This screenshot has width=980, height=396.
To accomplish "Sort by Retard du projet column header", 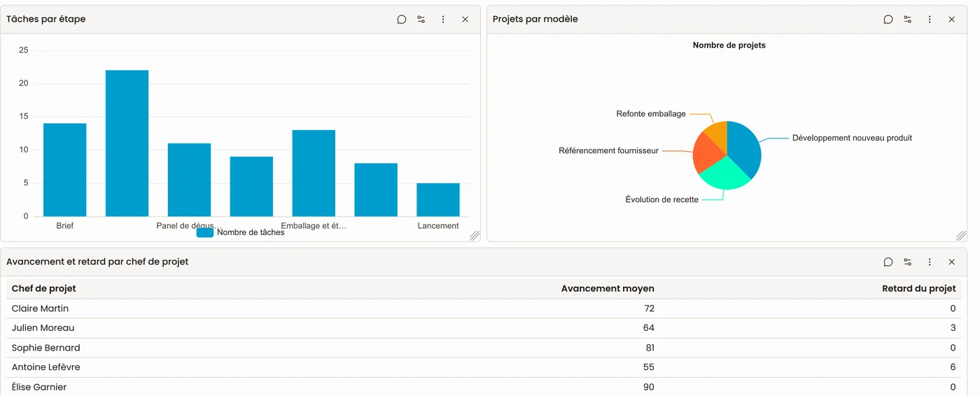I will pyautogui.click(x=918, y=289).
